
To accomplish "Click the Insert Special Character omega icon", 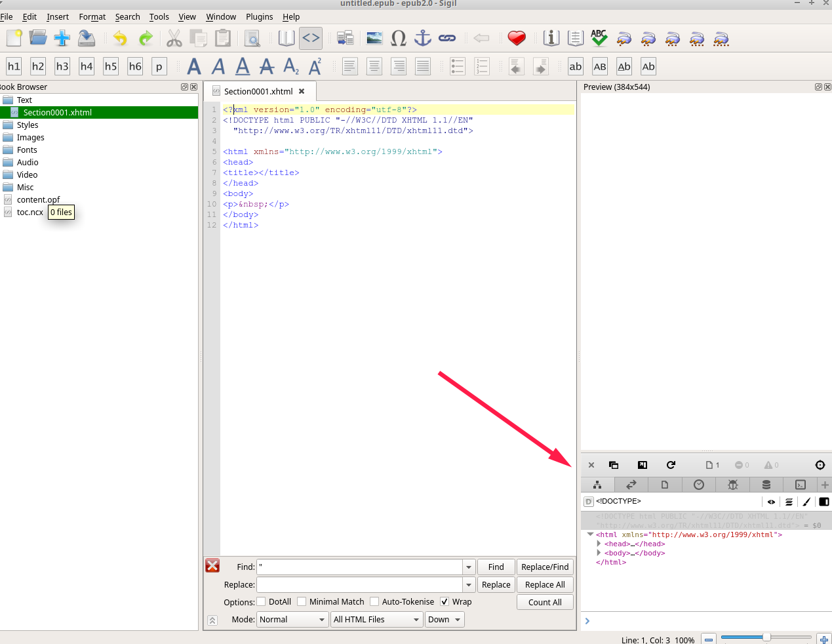I will click(399, 39).
